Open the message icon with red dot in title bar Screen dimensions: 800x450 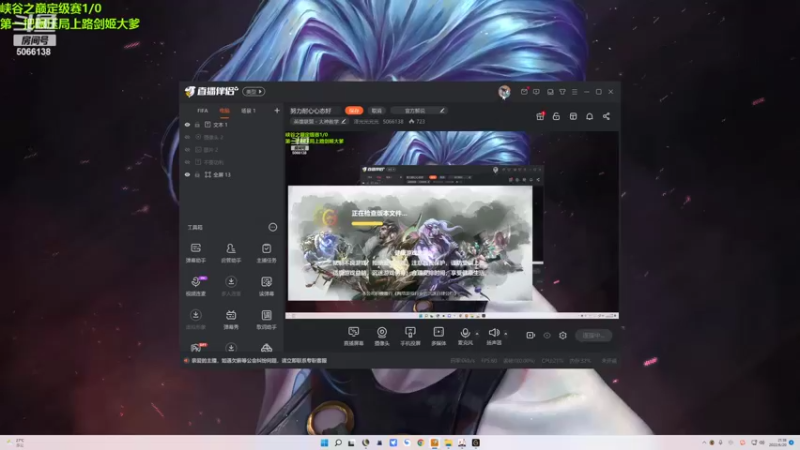tap(524, 91)
